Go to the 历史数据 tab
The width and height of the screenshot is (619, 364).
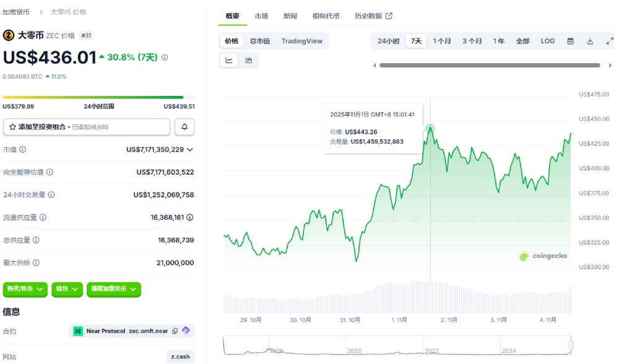[x=373, y=15]
